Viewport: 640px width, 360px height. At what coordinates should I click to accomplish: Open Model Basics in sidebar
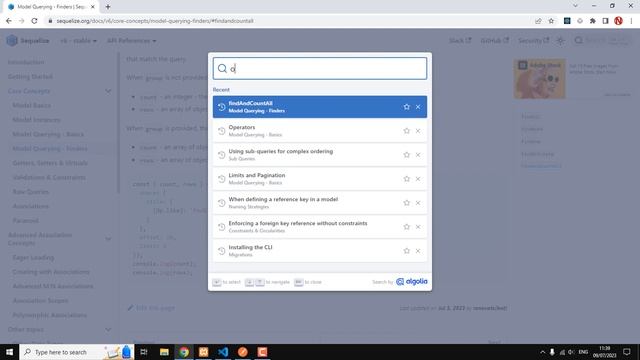tap(31, 105)
